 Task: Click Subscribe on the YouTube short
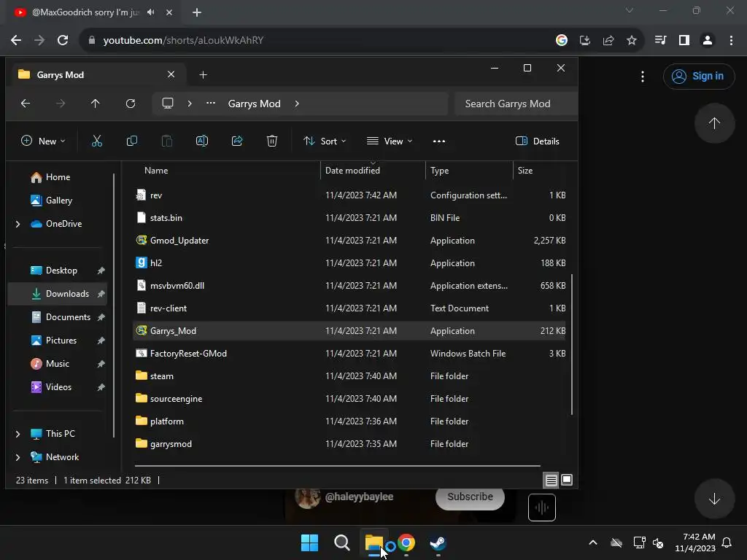[470, 497]
